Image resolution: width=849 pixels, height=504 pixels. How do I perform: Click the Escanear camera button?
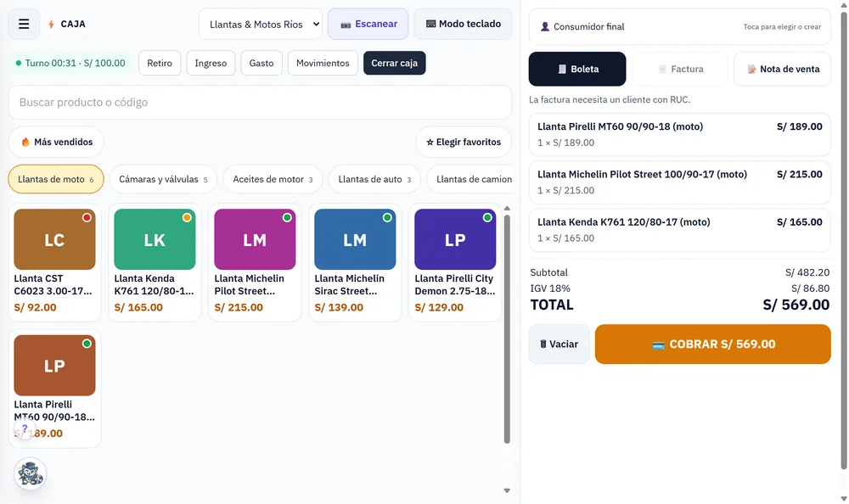368,24
